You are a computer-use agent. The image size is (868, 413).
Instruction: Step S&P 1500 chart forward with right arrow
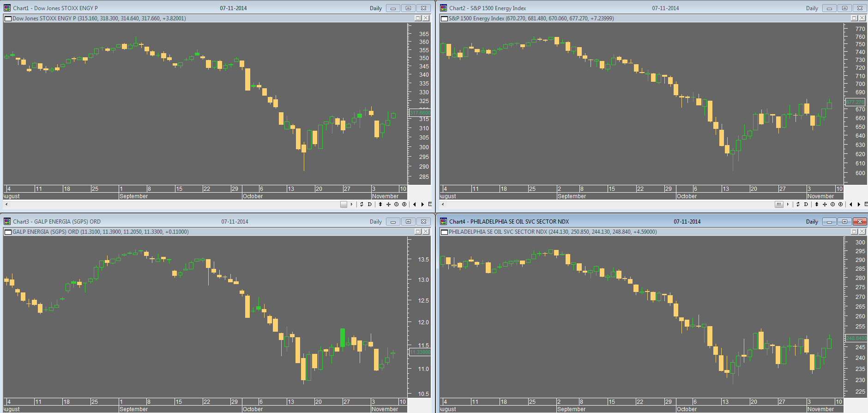tap(859, 204)
